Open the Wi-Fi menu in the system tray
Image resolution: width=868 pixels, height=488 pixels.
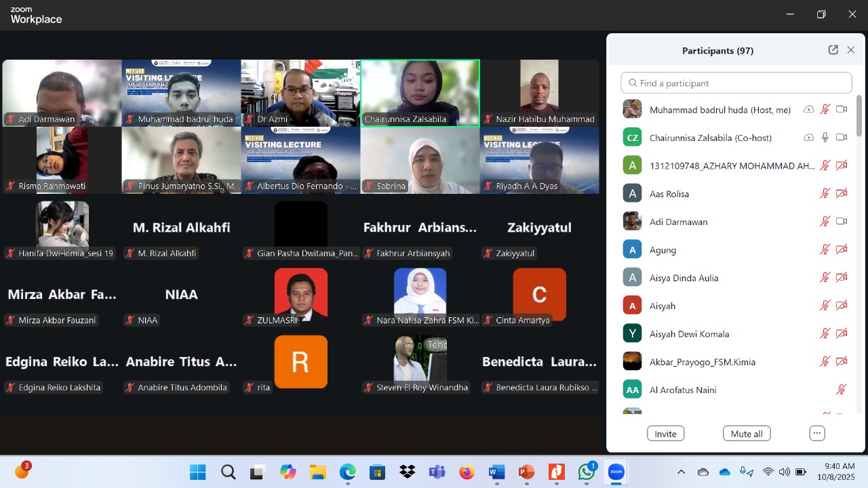(x=768, y=471)
